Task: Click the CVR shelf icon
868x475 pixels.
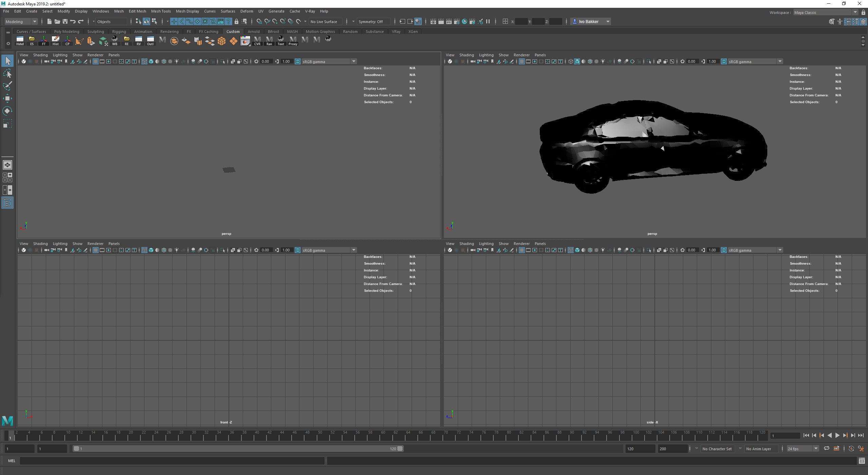Action: point(257,41)
